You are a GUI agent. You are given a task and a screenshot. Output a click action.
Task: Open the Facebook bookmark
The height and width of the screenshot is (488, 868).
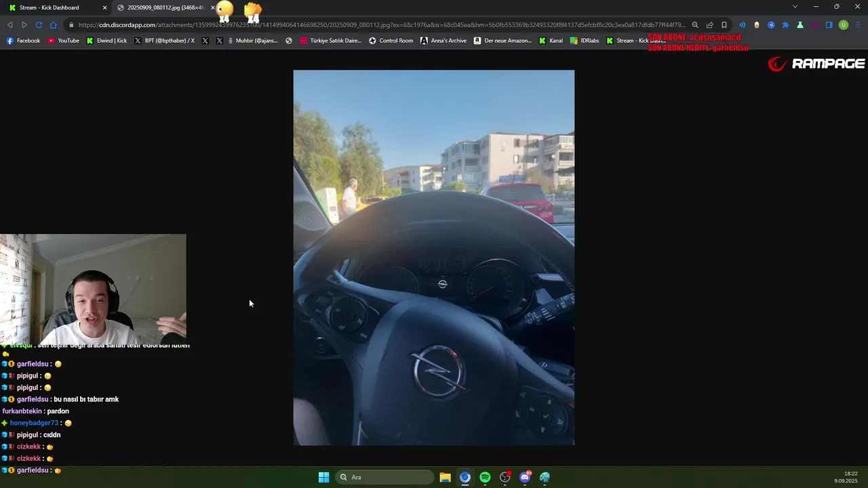(23, 41)
